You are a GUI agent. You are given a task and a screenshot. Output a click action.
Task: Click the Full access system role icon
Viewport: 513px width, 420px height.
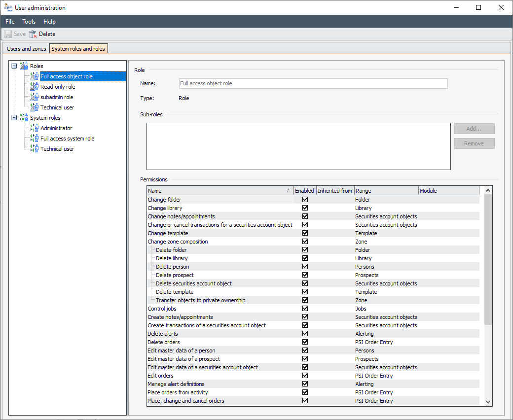point(35,139)
